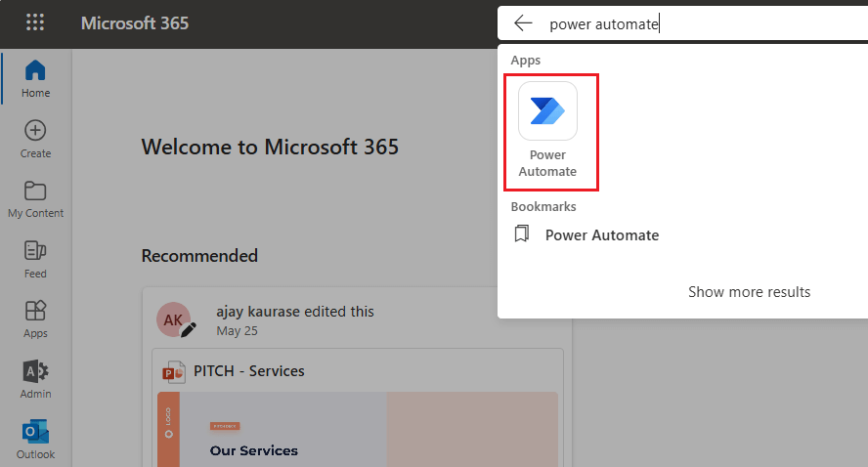
Task: Click the PowerPoint icon beside PITCH - Services
Action: click(174, 371)
